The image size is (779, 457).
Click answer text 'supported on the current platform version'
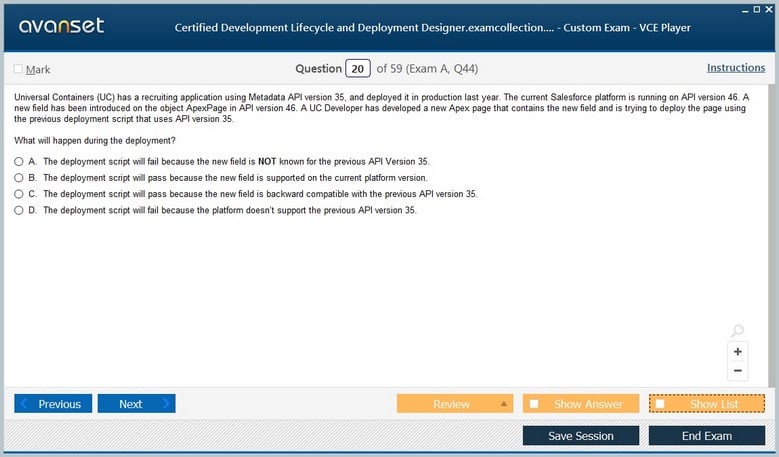347,177
